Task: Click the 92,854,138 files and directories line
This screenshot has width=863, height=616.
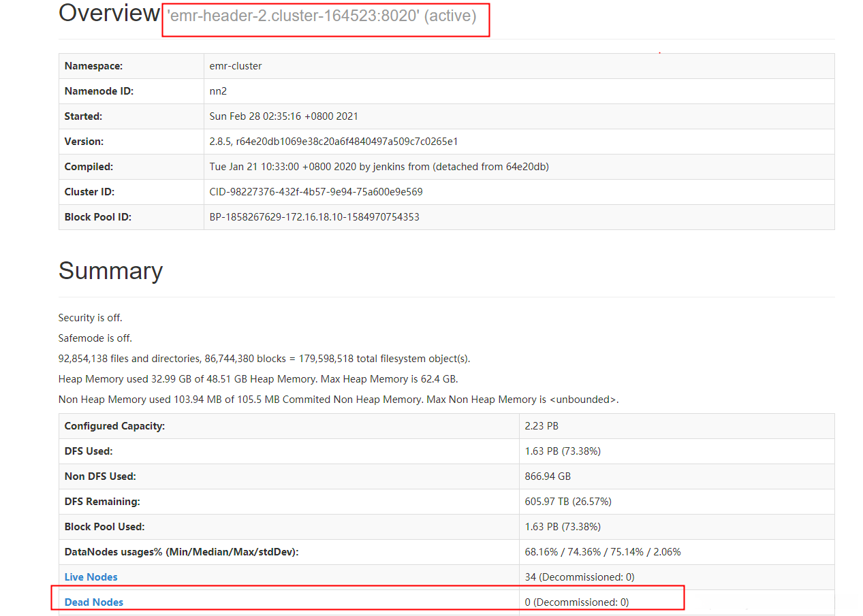Action: pyautogui.click(x=264, y=359)
